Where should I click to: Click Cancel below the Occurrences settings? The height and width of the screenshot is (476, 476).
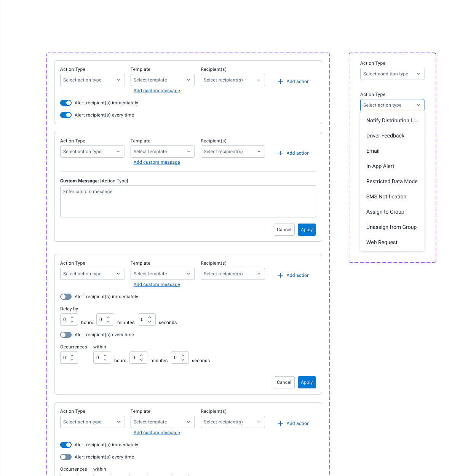tap(284, 382)
